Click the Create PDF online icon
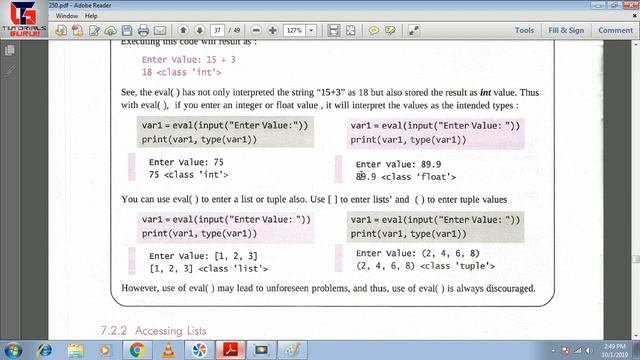 (78, 30)
